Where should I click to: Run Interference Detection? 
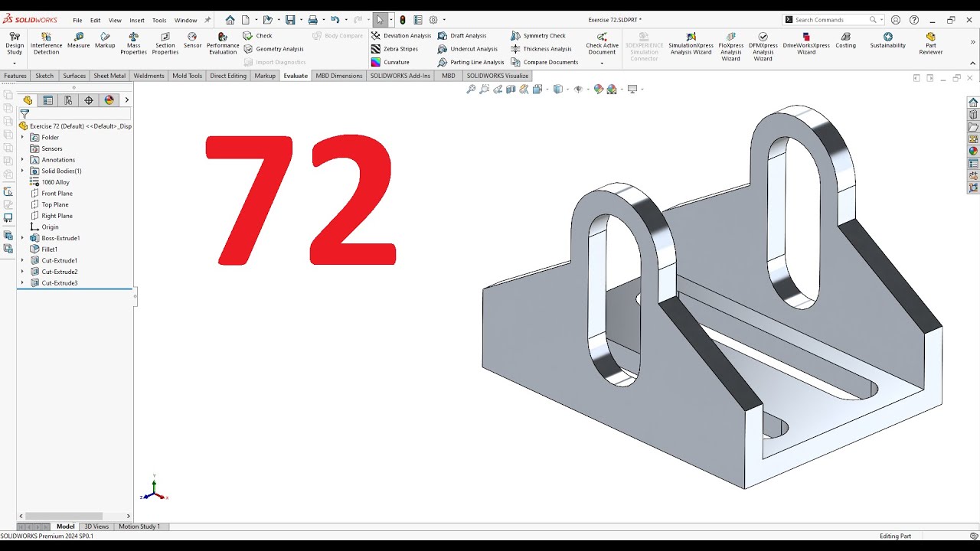point(46,44)
